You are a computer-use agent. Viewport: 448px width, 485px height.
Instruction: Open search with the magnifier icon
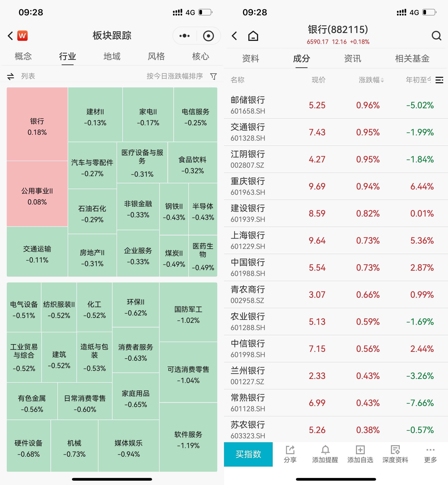coord(436,36)
